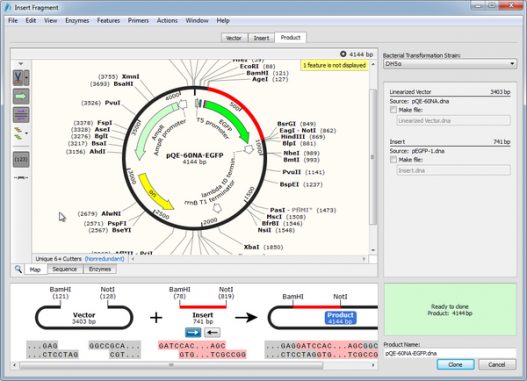Screen dimensions: 527x381
Task: Check Make file for Linearized Vector
Action: (x=393, y=110)
